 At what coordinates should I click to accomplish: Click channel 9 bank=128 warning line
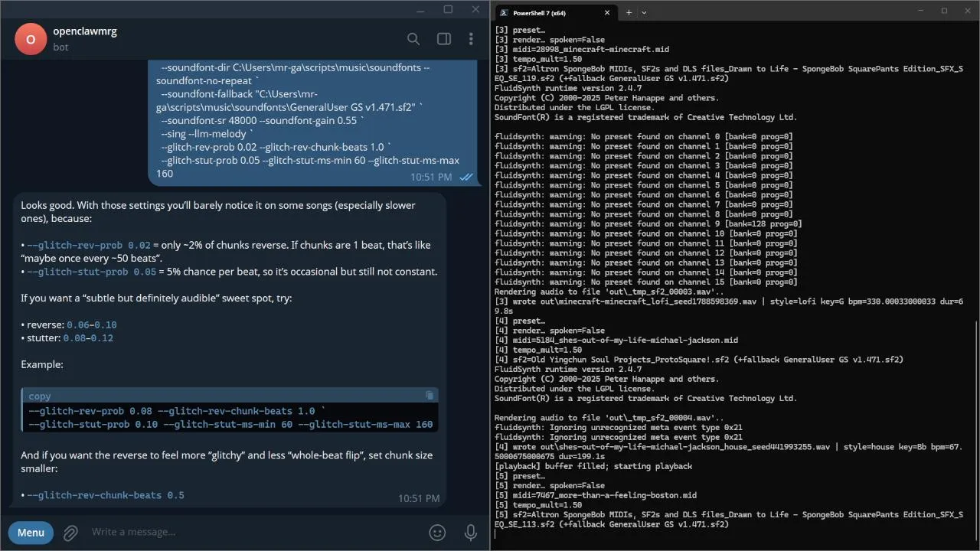click(x=648, y=224)
